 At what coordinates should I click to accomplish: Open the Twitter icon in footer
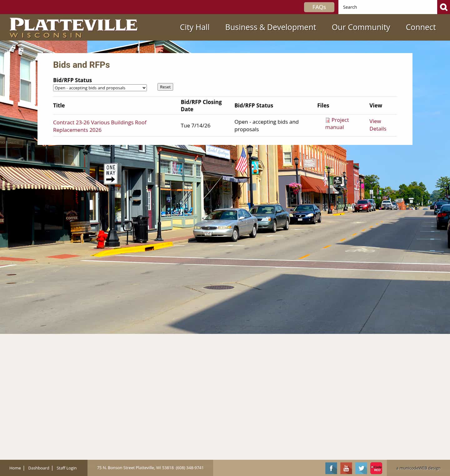tap(361, 468)
